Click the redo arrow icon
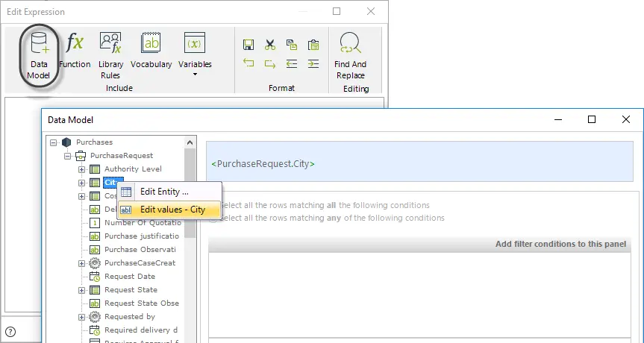Image resolution: width=644 pixels, height=343 pixels. pos(270,63)
